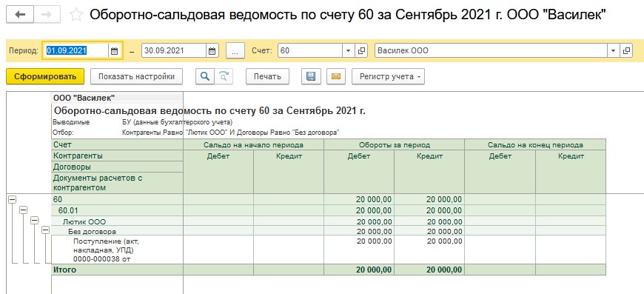Click the Печать button
This screenshot has height=294, width=644.
point(267,76)
